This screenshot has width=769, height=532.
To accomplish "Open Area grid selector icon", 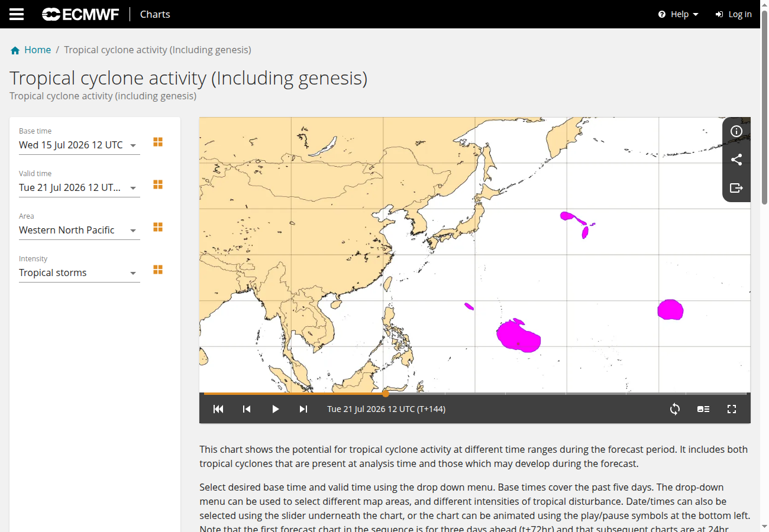I will (x=158, y=227).
